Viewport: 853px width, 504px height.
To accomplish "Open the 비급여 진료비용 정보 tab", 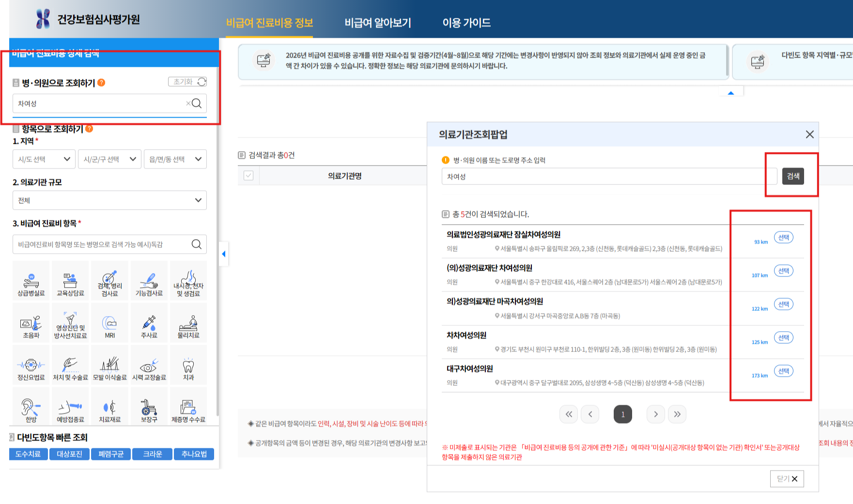I will pos(269,23).
